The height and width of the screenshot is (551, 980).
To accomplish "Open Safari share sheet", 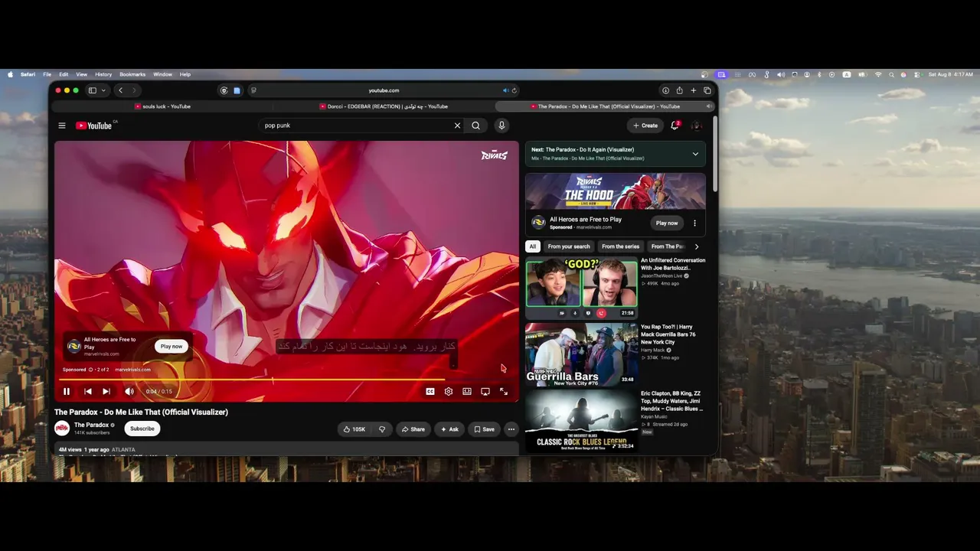I will pos(679,90).
